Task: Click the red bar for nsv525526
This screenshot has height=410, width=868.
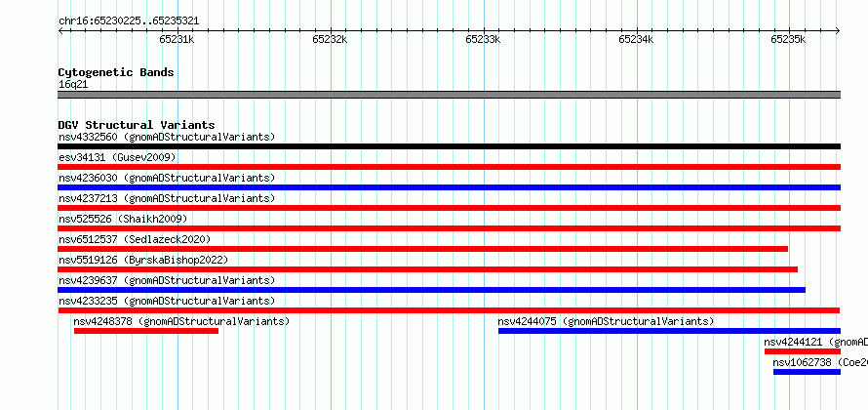Action: tap(449, 228)
